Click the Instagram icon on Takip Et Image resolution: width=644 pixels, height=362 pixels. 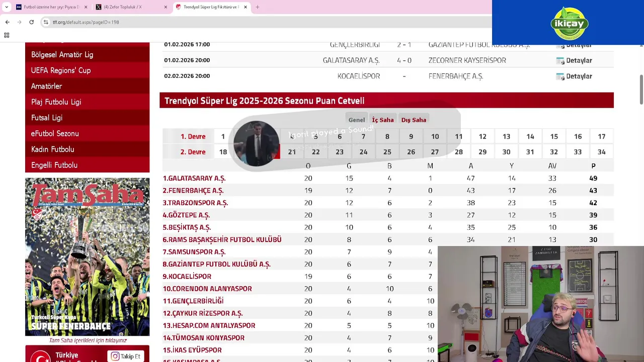coord(115,356)
